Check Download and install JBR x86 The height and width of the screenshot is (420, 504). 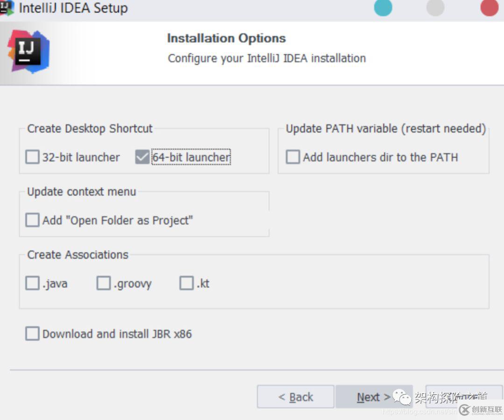coord(32,334)
